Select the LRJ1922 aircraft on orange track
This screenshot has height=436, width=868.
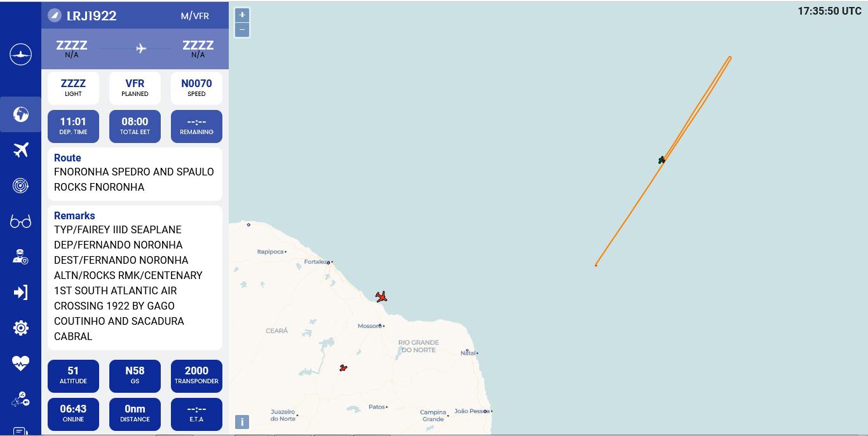tap(661, 160)
